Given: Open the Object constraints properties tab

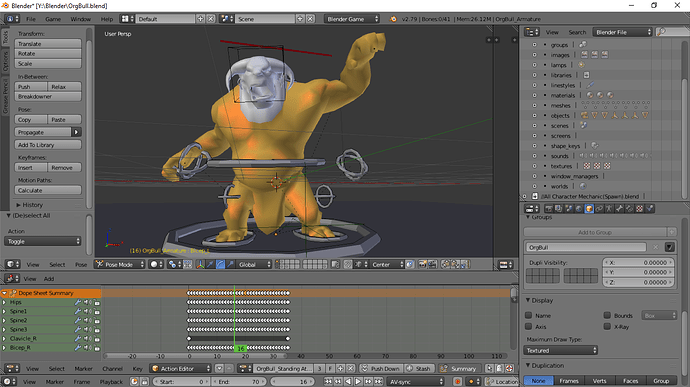Looking at the screenshot, I should (x=599, y=209).
